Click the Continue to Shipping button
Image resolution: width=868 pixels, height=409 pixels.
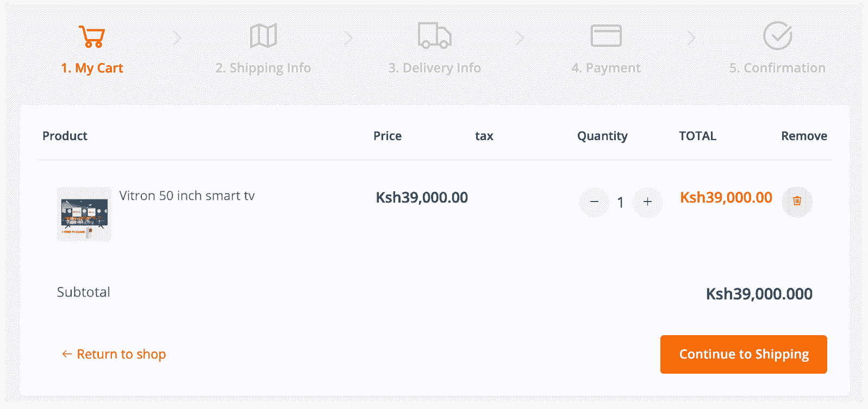744,354
